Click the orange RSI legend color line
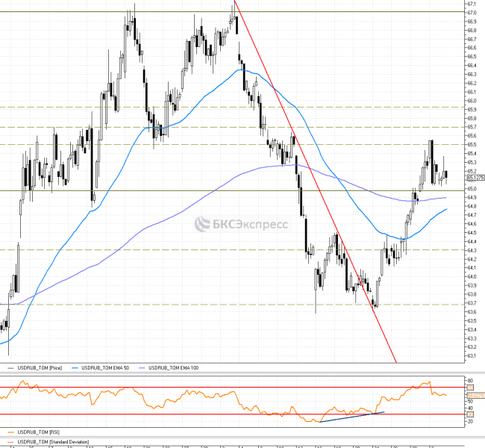Viewport: 485px width, 448px height. coord(9,432)
